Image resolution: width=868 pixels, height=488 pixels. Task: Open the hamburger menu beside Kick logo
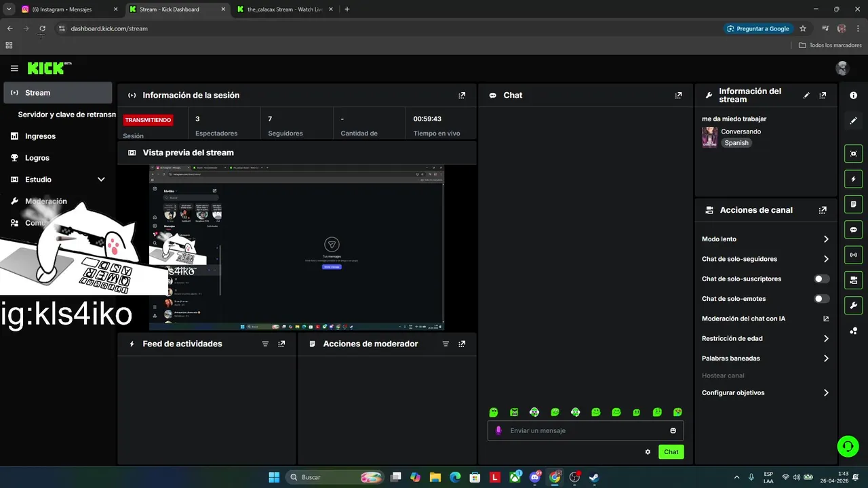(14, 68)
